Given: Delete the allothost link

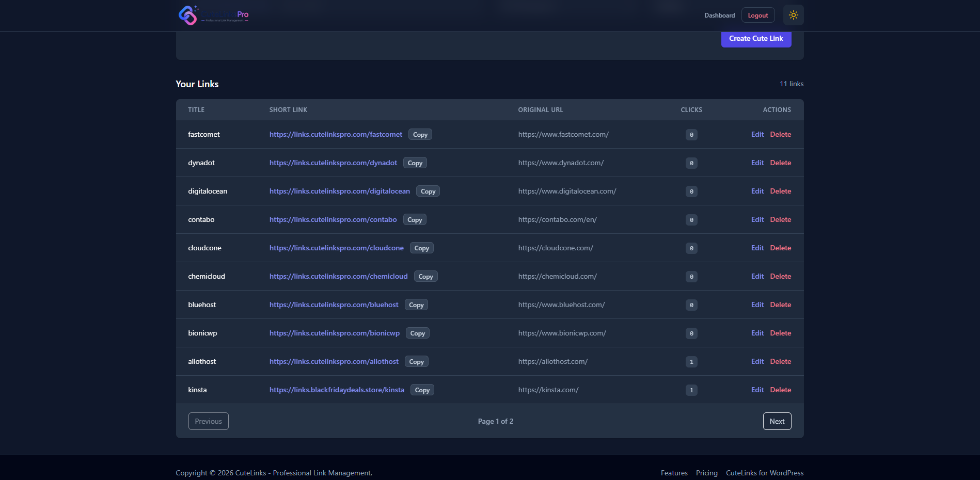Looking at the screenshot, I should (x=781, y=361).
